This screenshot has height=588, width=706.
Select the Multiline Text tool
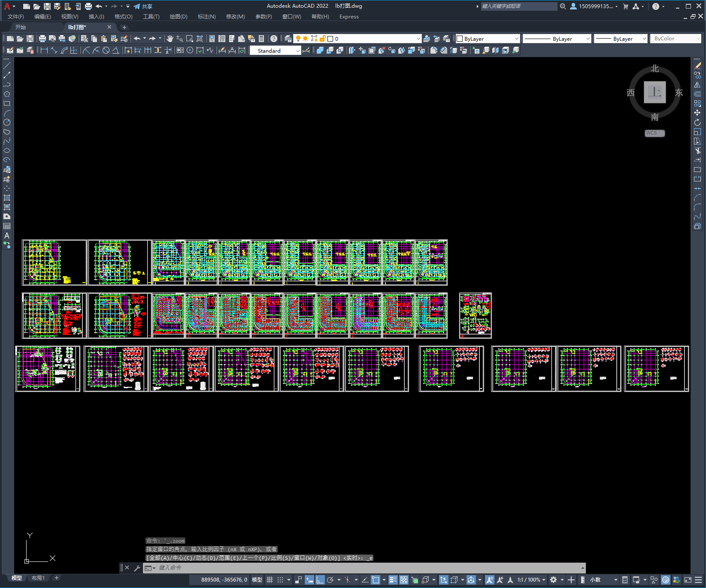[x=7, y=235]
